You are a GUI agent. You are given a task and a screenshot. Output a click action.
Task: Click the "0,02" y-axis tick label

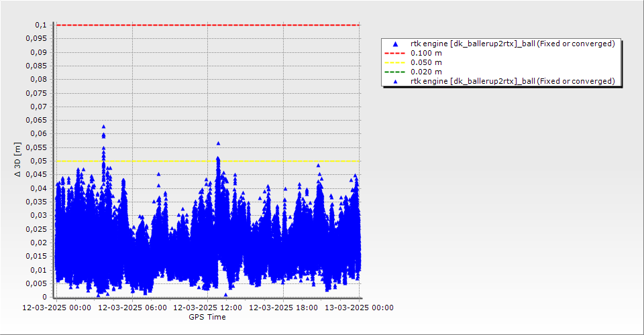click(x=39, y=243)
